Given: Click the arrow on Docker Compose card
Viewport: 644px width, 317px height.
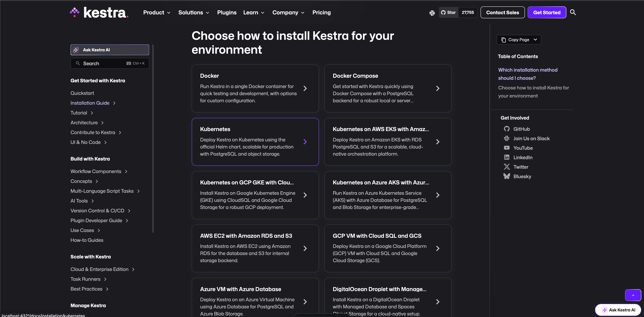Looking at the screenshot, I should [x=438, y=88].
